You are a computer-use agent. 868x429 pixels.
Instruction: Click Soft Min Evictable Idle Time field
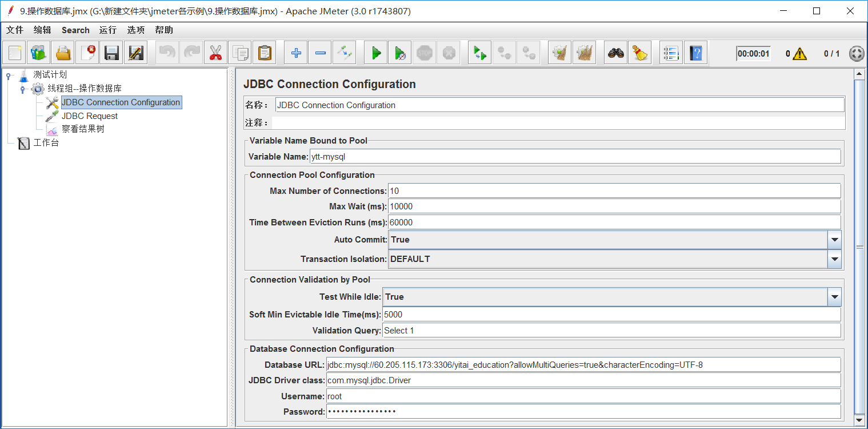[x=611, y=315]
